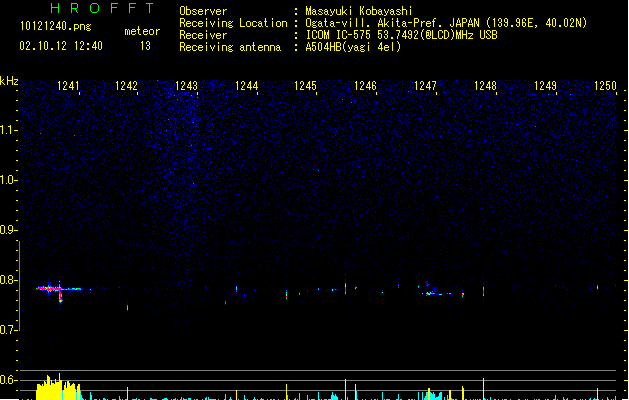This screenshot has height=400, width=629.
Task: Select observer name Masayuki Kobayashi
Action: (359, 11)
